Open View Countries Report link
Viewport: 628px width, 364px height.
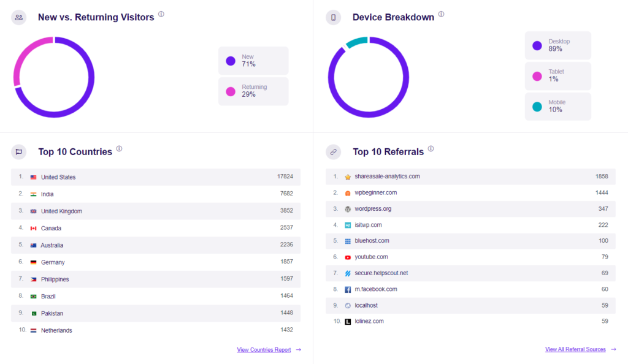click(264, 350)
